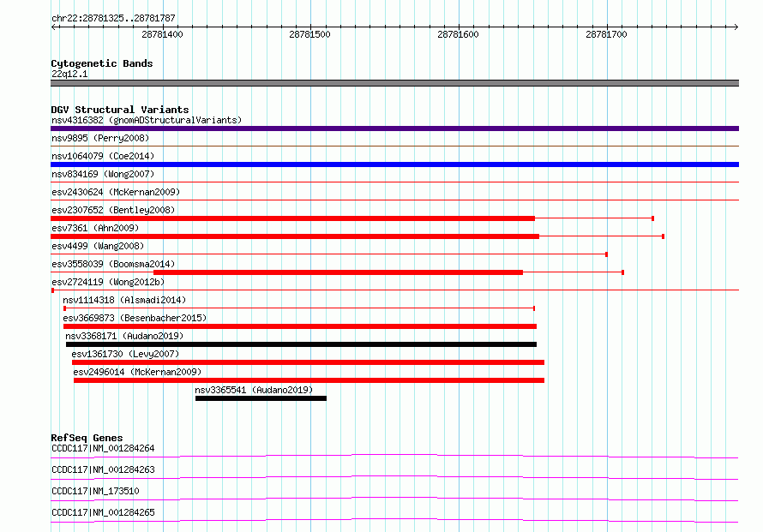Click the purple nsv4316382 variant bar
Image resolution: width=763 pixels, height=532 pixels.
(x=394, y=129)
